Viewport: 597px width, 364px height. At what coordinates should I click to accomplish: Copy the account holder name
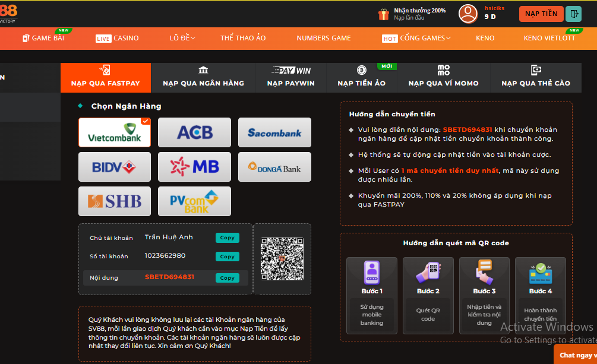click(x=228, y=238)
